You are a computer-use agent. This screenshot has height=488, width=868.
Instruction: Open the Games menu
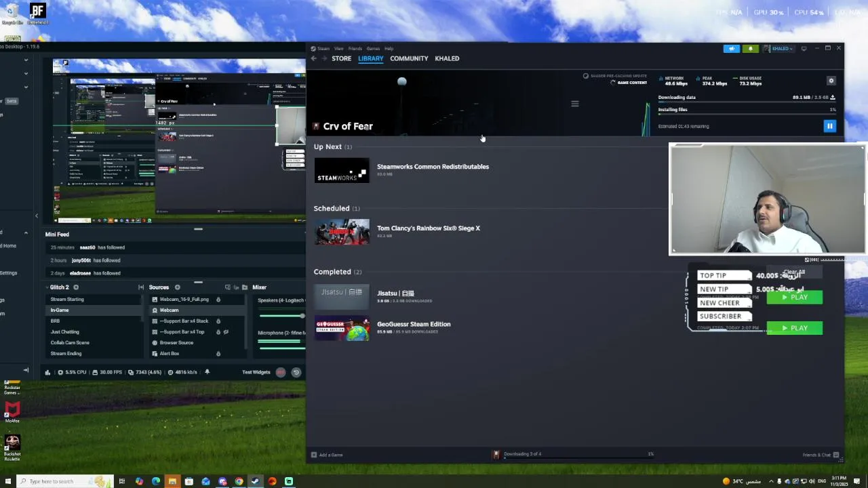[x=373, y=49]
